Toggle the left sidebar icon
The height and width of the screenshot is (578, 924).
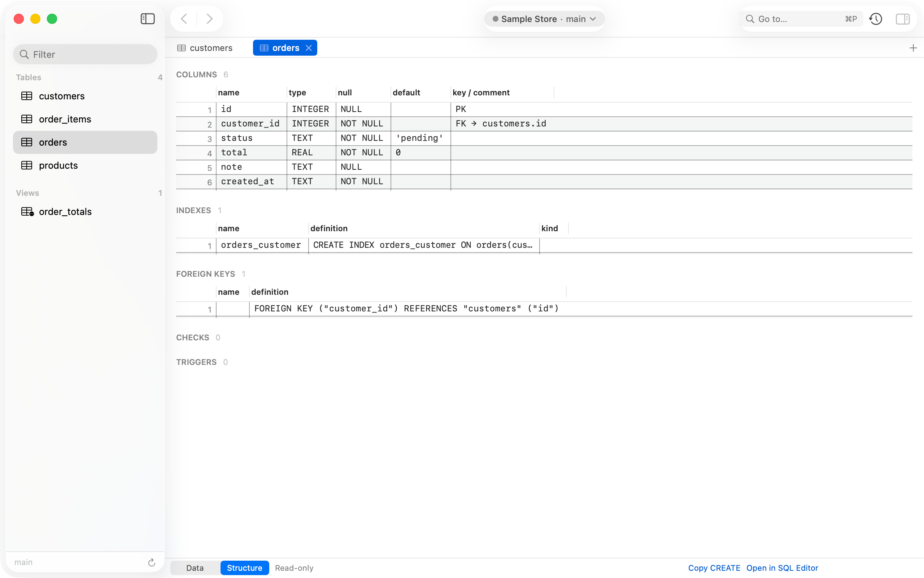click(x=147, y=19)
